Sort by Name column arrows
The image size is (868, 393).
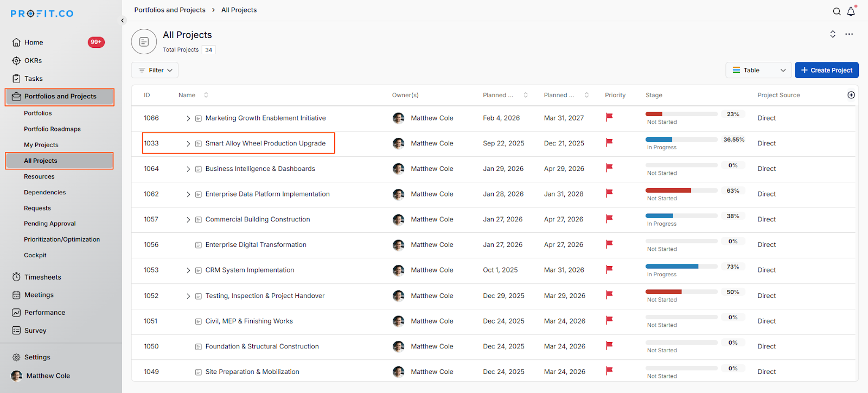click(x=206, y=95)
